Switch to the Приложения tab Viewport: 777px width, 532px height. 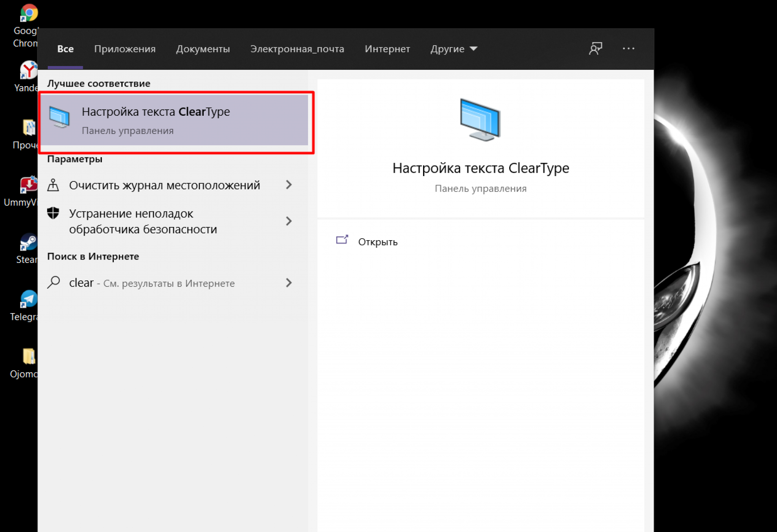tap(125, 49)
